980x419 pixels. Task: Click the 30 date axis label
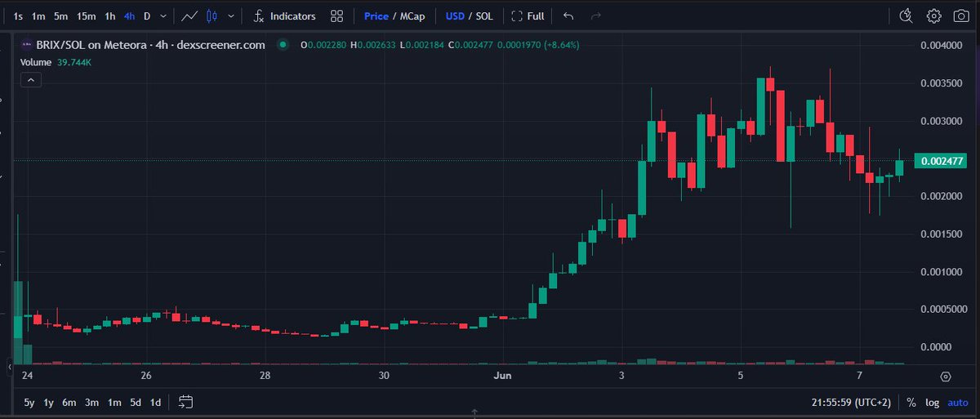tap(384, 376)
